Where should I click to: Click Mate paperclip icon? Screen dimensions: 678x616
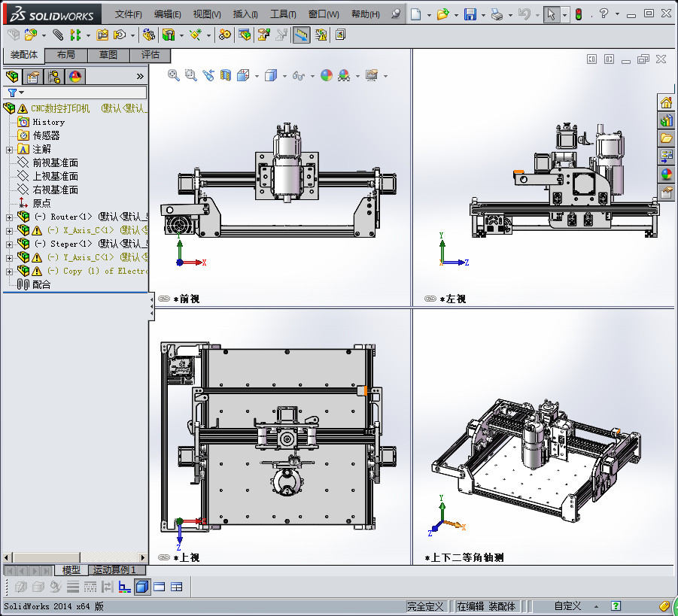pyautogui.click(x=58, y=35)
